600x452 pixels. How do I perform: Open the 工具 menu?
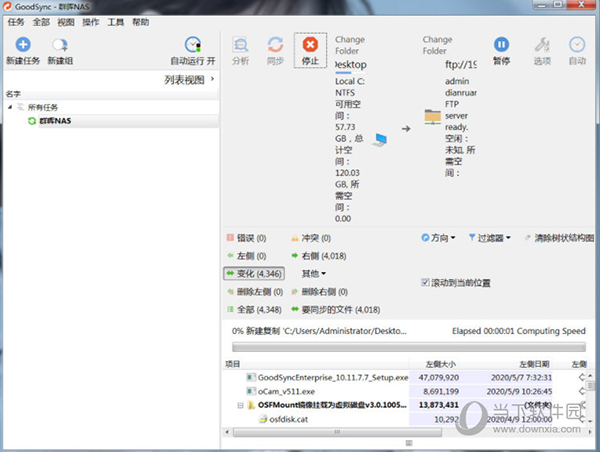coord(116,22)
